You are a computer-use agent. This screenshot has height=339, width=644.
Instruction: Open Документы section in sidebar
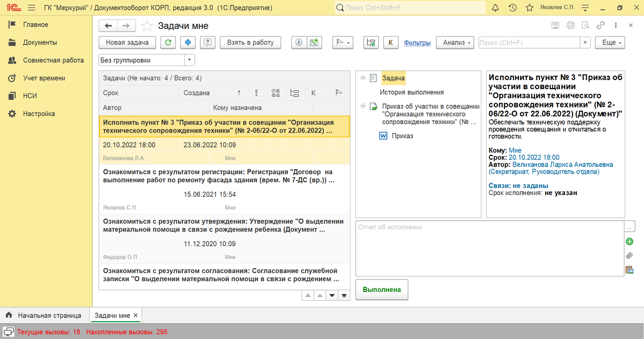(40, 42)
